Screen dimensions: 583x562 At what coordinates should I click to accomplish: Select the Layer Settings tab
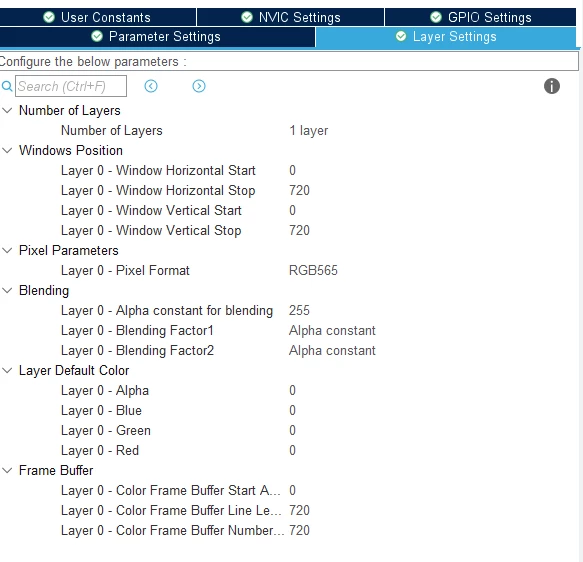(446, 36)
